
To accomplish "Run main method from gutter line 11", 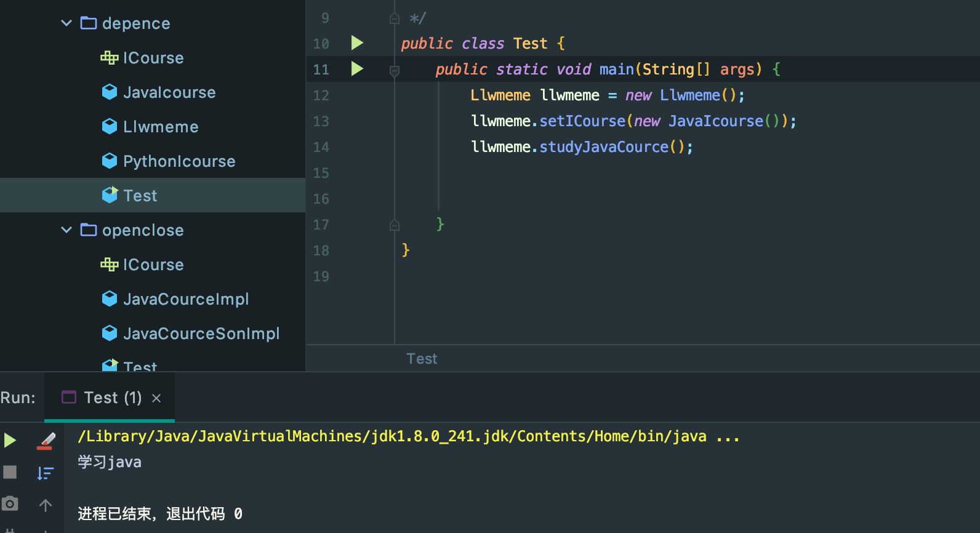I will tap(357, 68).
